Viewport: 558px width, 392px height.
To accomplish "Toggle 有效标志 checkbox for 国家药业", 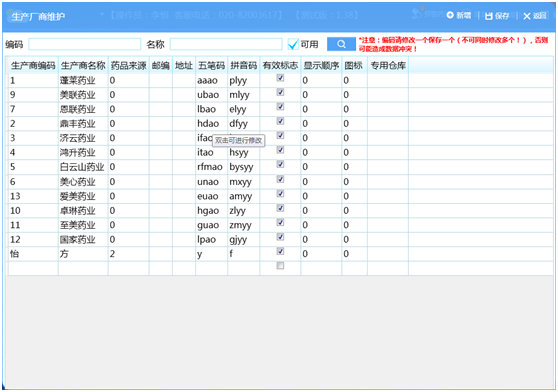I will pos(280,237).
